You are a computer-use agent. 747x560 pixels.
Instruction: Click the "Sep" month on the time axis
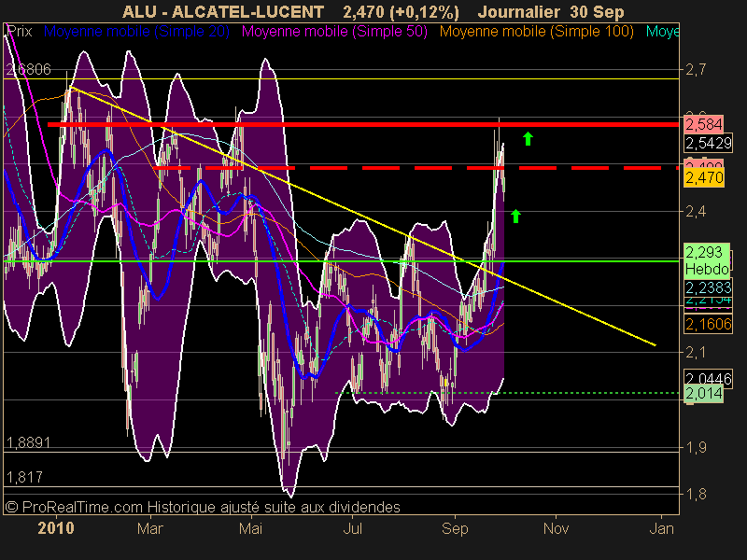click(455, 528)
